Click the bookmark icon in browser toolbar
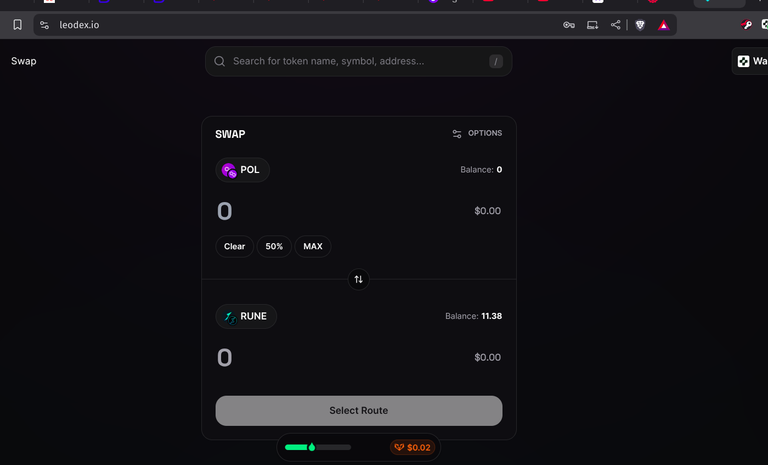This screenshot has width=768, height=465. [x=17, y=24]
